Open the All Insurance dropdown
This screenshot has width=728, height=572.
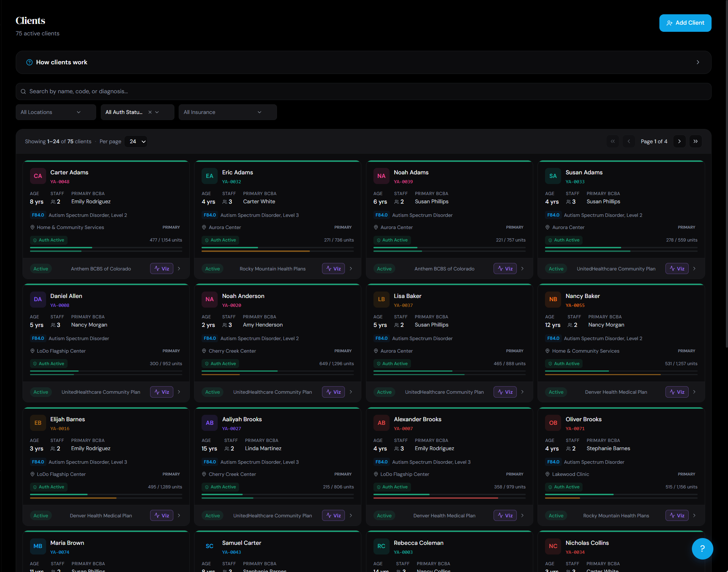pos(228,112)
